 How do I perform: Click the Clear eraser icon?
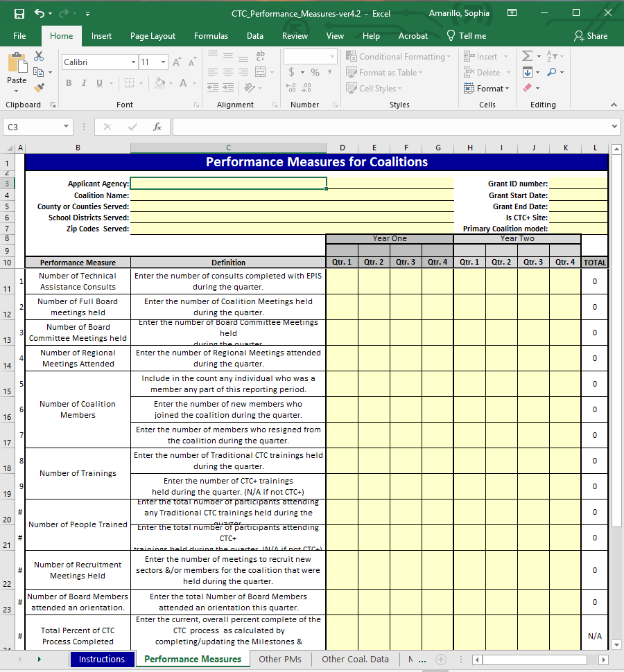pyautogui.click(x=528, y=88)
